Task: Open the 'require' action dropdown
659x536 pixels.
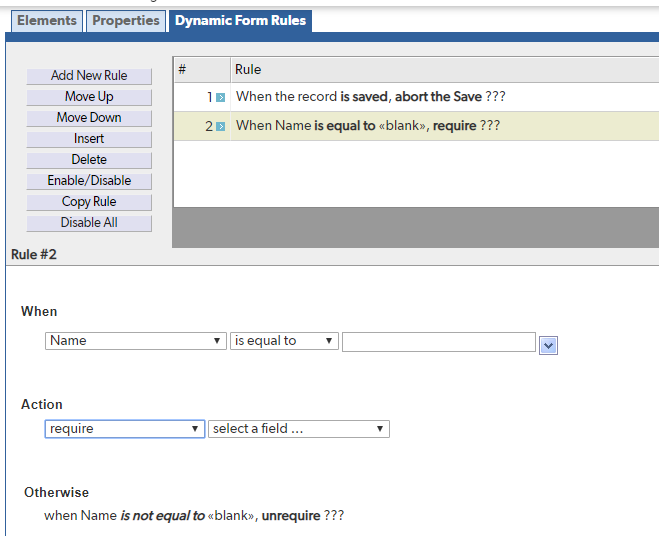Action: pos(125,429)
